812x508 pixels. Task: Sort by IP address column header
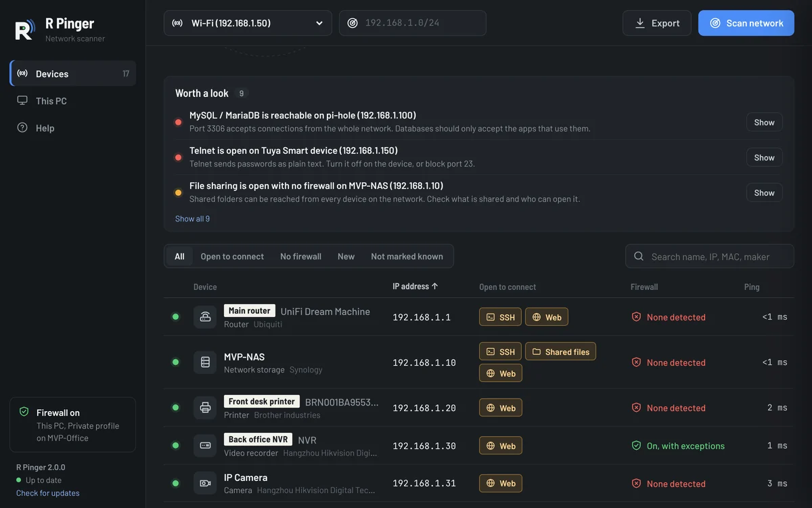[415, 287]
